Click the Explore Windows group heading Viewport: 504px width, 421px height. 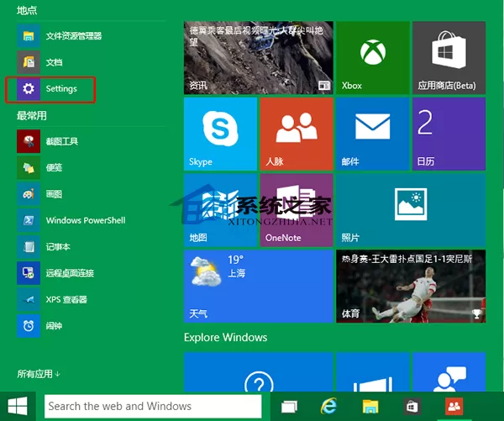226,337
